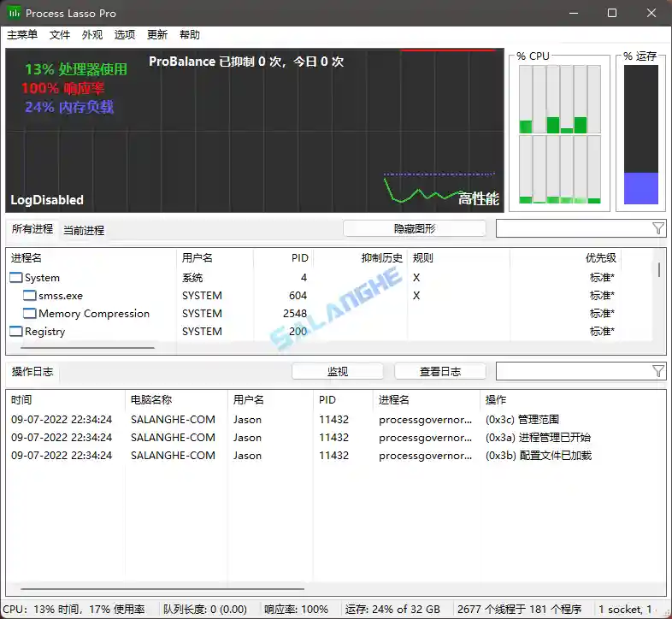Switch to the 所有进程 tab
The image size is (672, 619).
tap(32, 229)
